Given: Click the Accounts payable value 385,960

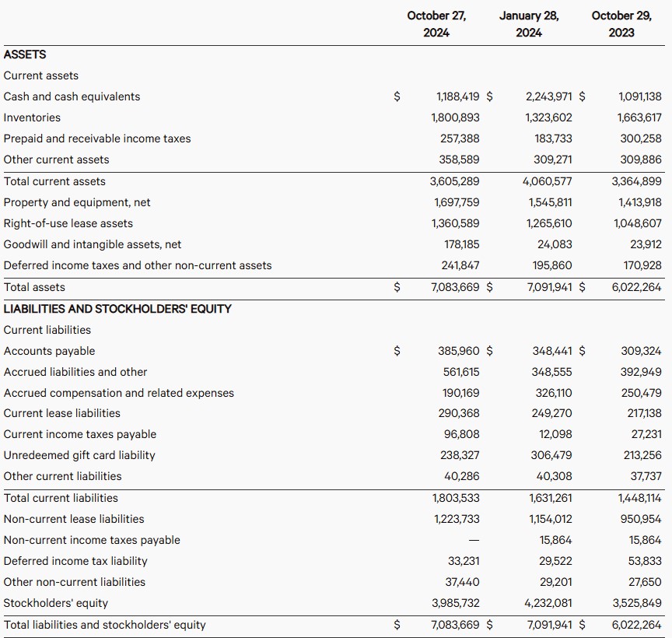Looking at the screenshot, I should coord(459,351).
